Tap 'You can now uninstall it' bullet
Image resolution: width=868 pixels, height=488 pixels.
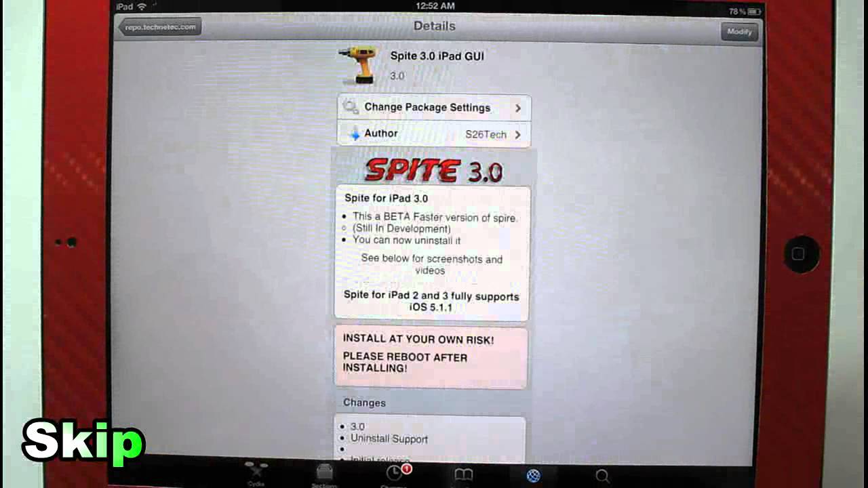tap(407, 240)
